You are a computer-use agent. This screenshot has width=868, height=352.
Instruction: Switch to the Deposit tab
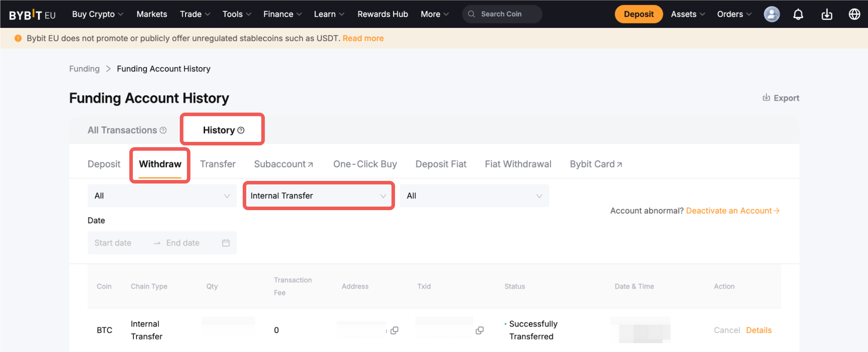pyautogui.click(x=104, y=164)
